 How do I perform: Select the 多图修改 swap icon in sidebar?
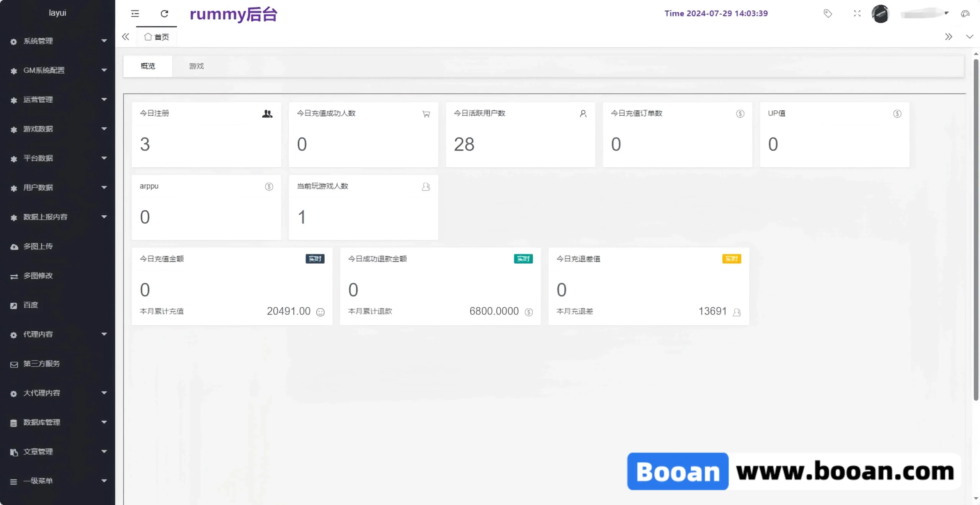point(14,276)
